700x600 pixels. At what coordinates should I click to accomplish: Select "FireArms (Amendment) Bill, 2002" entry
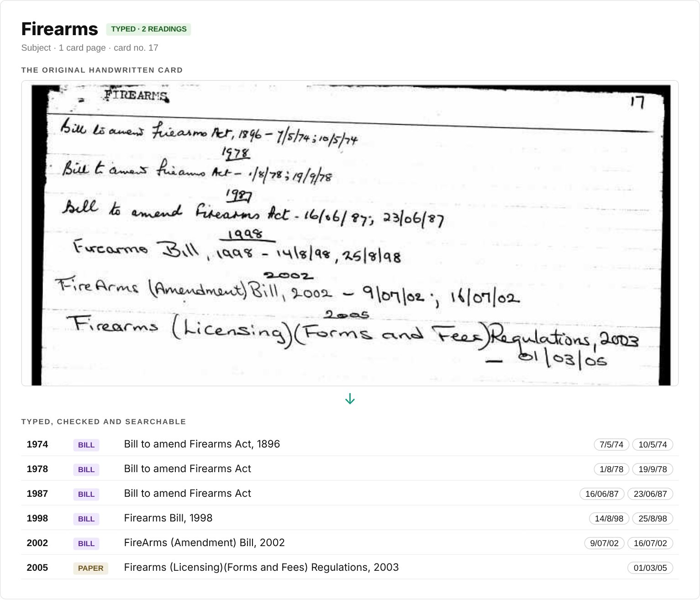pos(205,543)
